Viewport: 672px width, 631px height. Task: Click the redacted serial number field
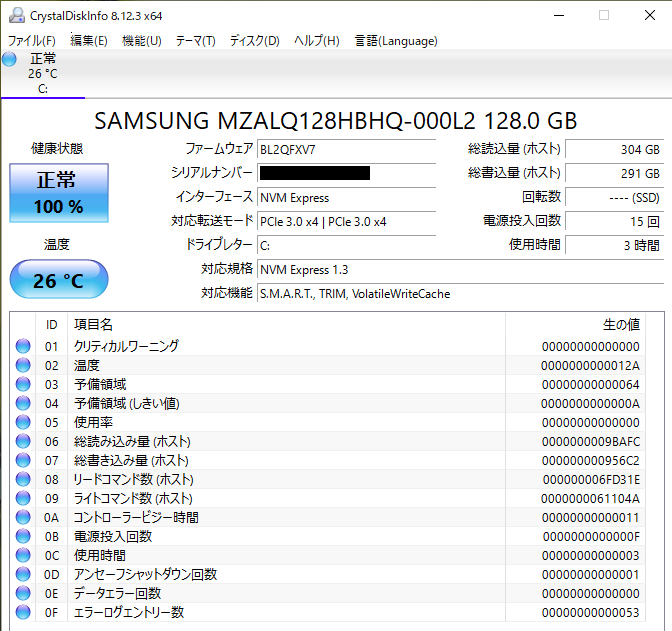click(346, 173)
